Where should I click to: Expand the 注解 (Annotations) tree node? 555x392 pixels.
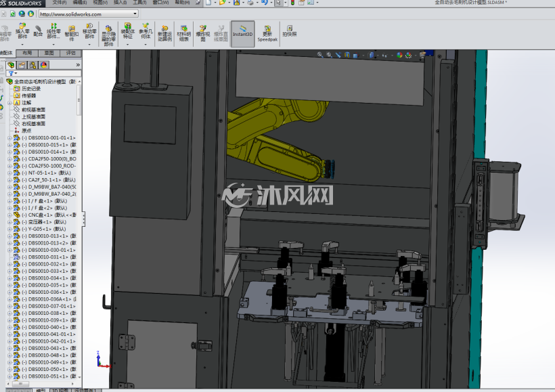pos(9,103)
